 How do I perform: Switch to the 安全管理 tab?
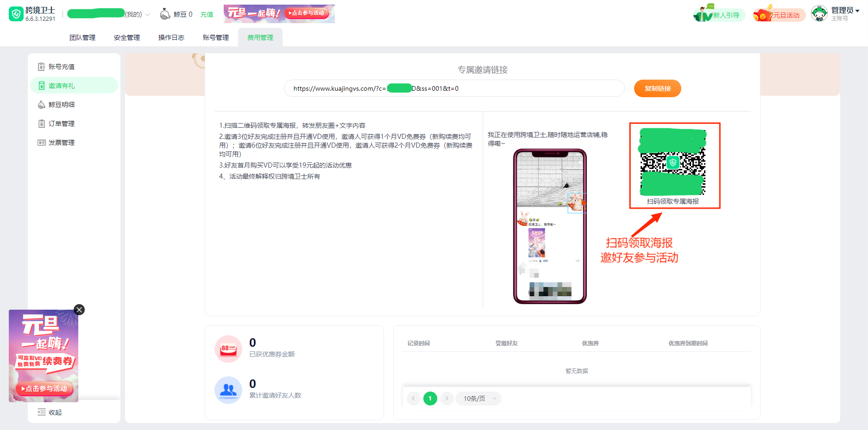(x=127, y=37)
